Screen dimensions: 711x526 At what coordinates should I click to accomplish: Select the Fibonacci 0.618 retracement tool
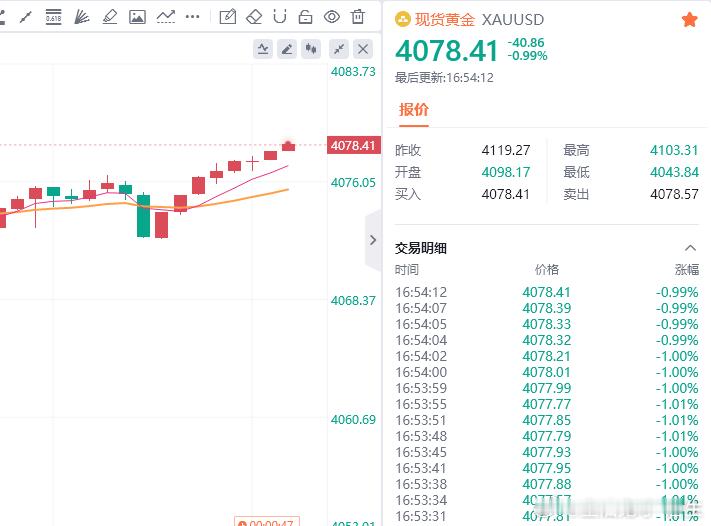pos(54,17)
